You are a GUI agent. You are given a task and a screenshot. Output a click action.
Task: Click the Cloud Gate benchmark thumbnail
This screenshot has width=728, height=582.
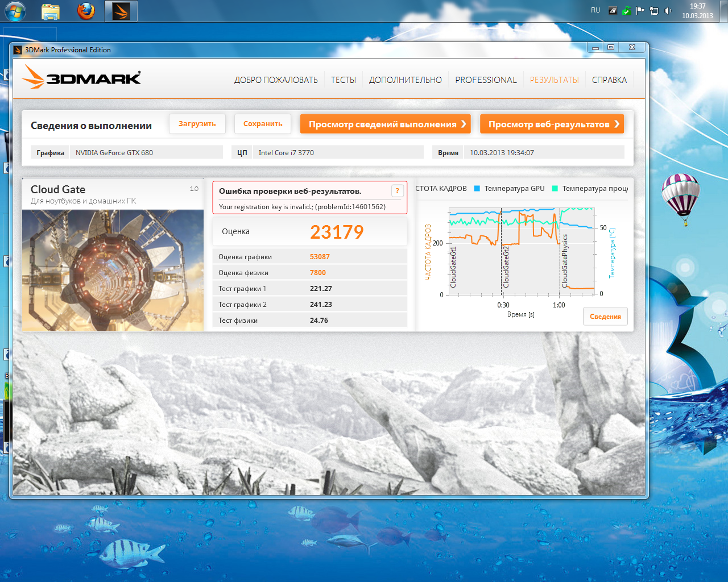tap(113, 271)
